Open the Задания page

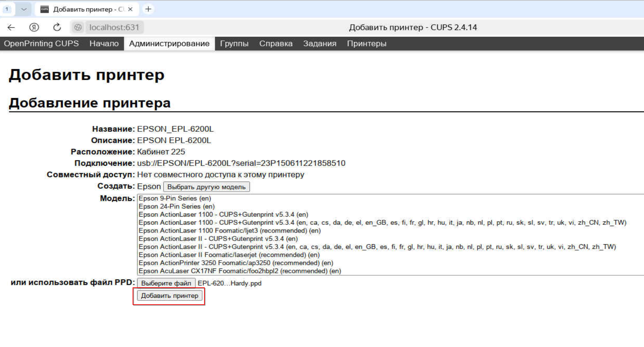(x=319, y=44)
